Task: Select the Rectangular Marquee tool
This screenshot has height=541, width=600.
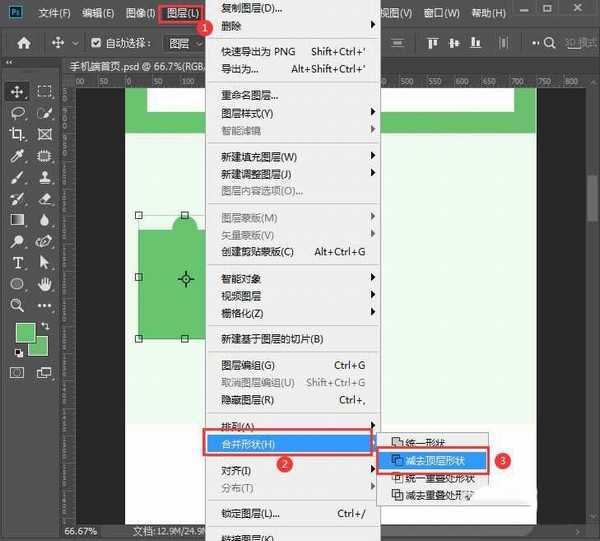Action: click(x=45, y=91)
